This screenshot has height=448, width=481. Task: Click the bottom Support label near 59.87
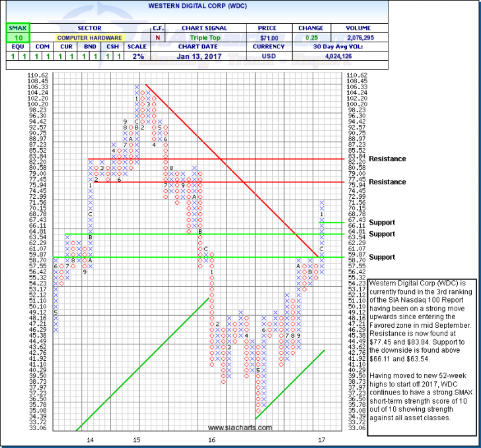383,256
